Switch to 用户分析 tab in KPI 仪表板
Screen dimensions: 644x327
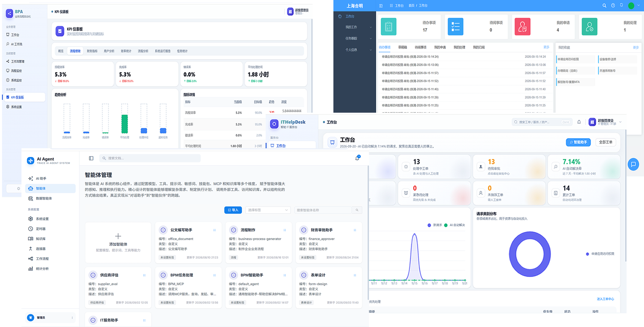click(109, 51)
